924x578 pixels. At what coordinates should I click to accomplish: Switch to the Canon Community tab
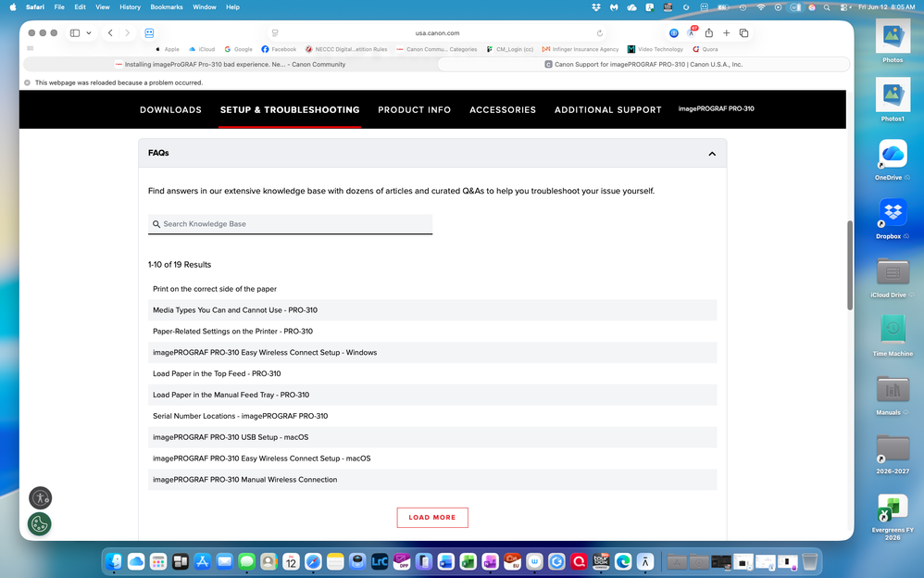coord(230,64)
